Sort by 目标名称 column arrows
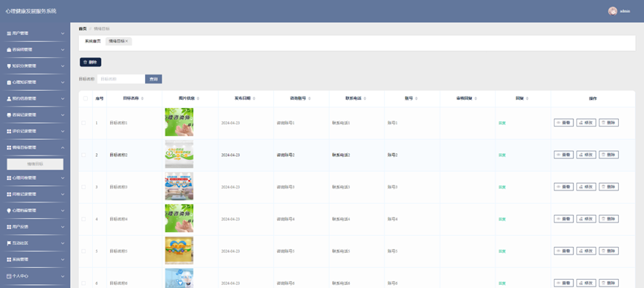Screen dimensions: 644x288 coord(142,98)
